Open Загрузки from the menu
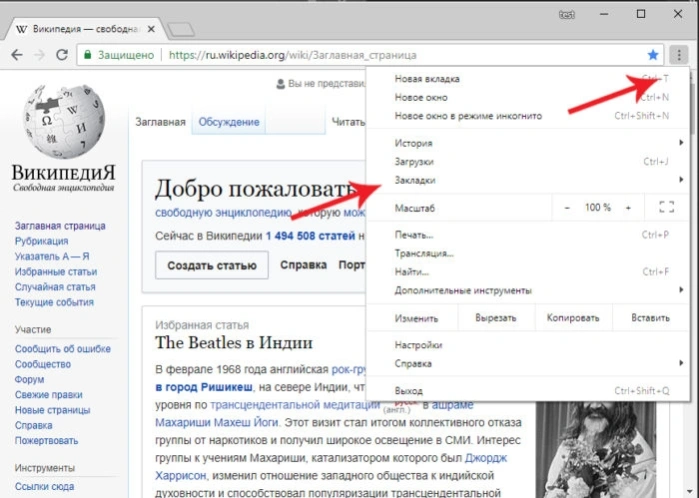Viewport: 699px width, 498px height. pyautogui.click(x=528, y=161)
